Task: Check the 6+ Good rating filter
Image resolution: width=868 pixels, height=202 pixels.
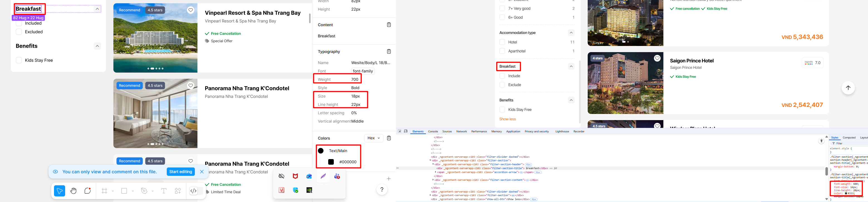Action: [x=502, y=17]
